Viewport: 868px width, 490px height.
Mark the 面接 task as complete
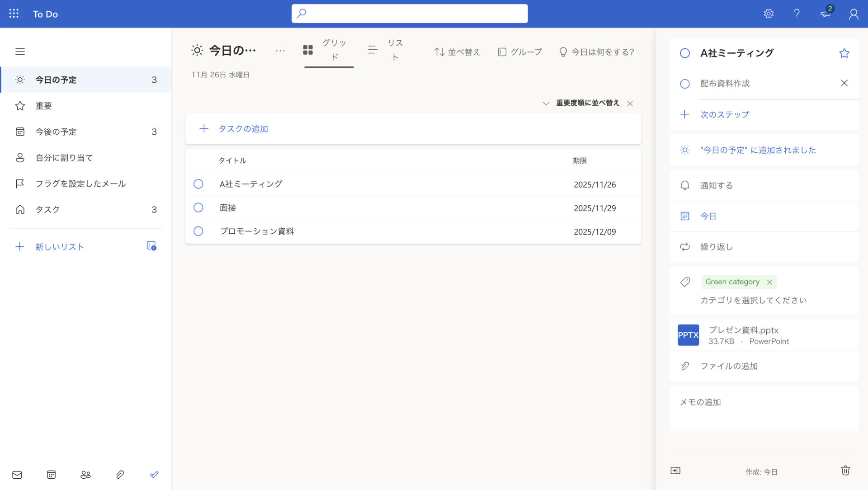pyautogui.click(x=198, y=207)
